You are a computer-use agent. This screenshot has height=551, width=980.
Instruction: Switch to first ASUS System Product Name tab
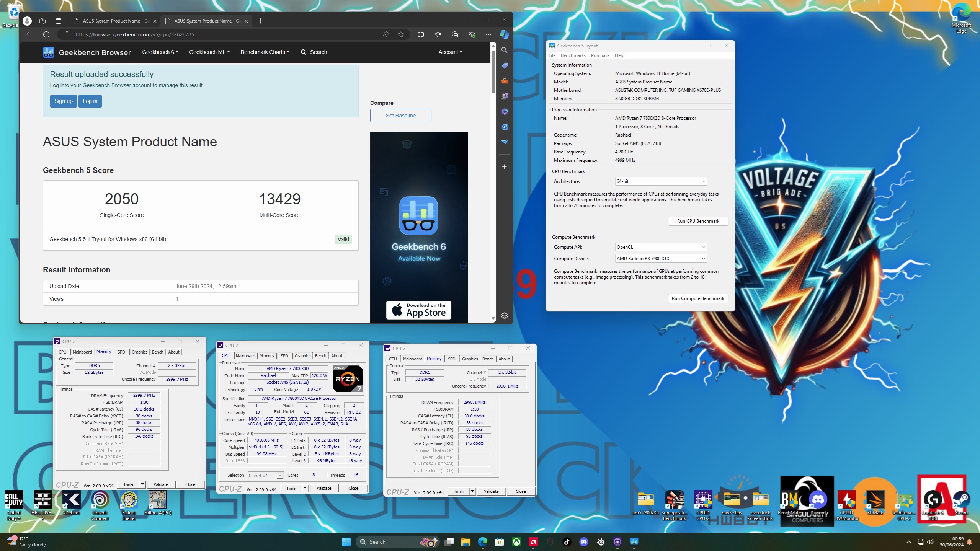click(115, 21)
